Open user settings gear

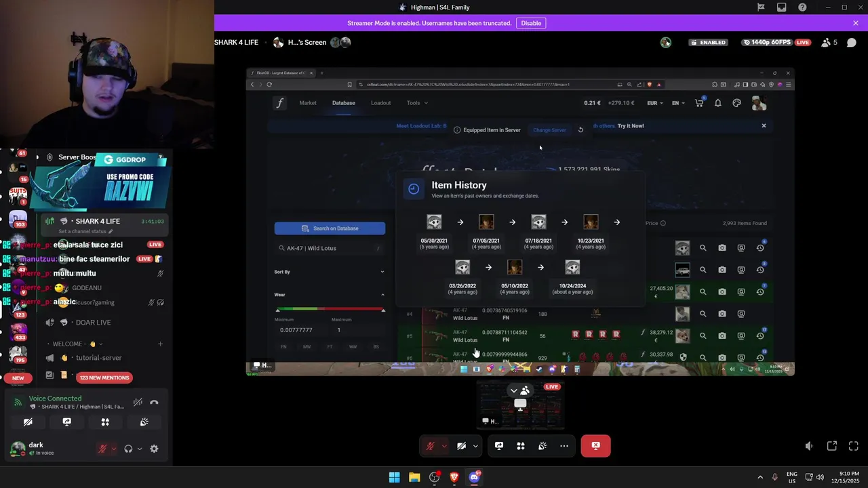pyautogui.click(x=154, y=449)
